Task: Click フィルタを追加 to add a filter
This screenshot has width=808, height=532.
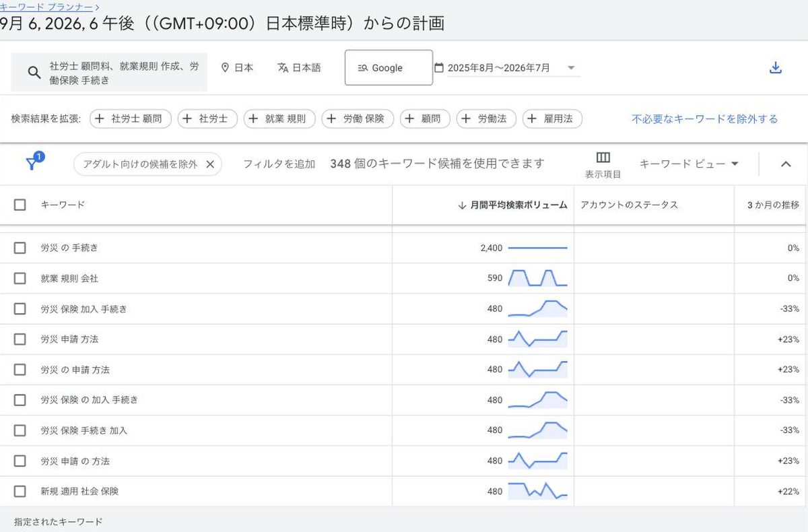Action: (x=279, y=164)
